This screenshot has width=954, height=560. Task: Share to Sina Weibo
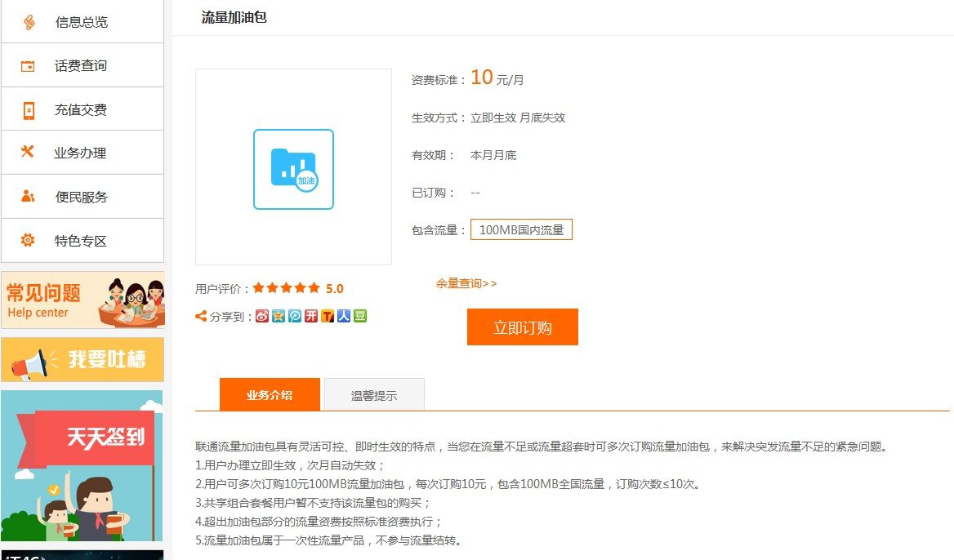pyautogui.click(x=261, y=316)
